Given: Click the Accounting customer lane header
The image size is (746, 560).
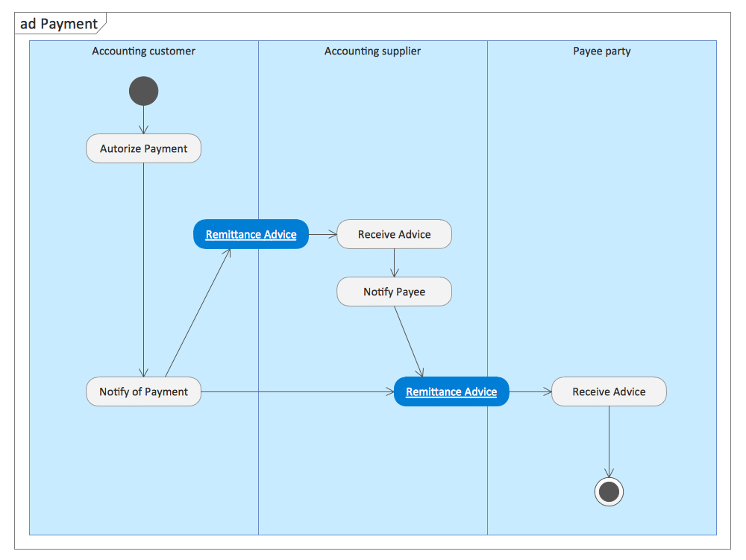Looking at the screenshot, I should (144, 51).
